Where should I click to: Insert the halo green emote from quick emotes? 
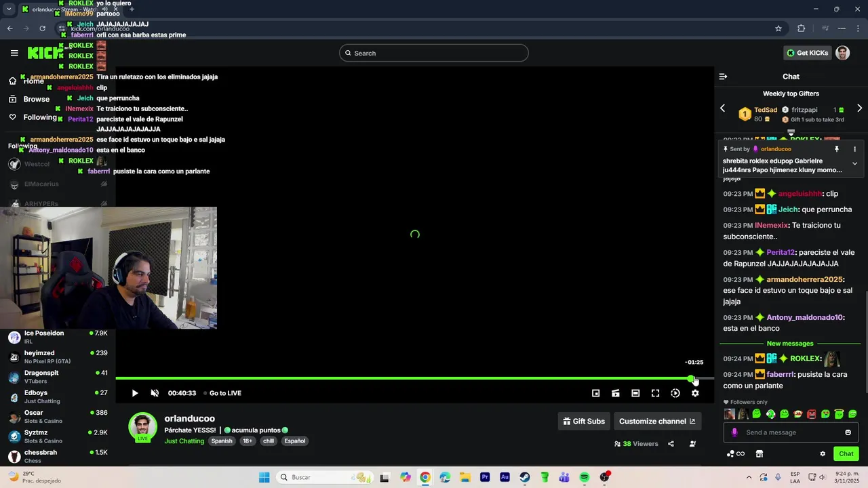pyautogui.click(x=839, y=413)
